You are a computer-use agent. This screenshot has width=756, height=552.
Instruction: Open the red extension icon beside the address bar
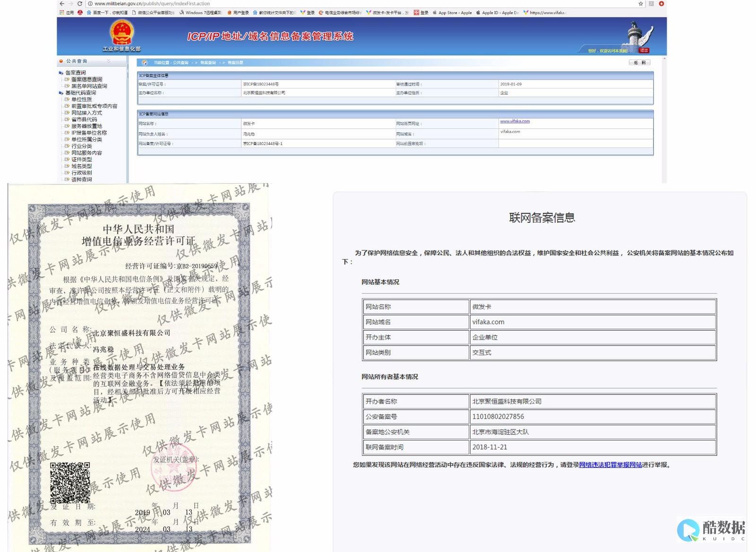tap(661, 3)
